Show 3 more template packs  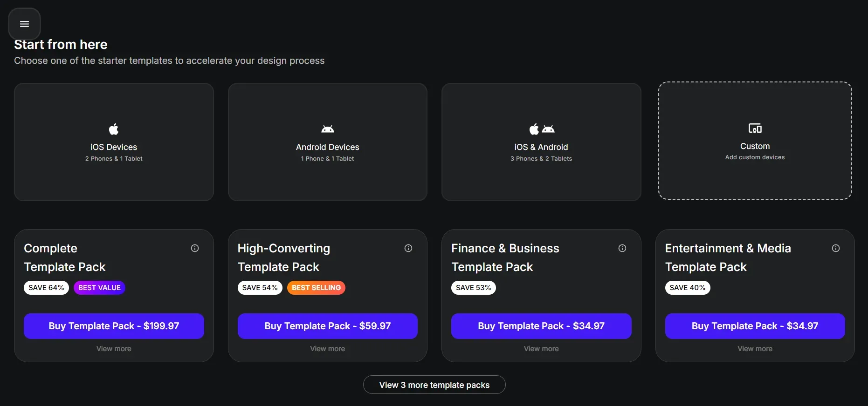(434, 385)
